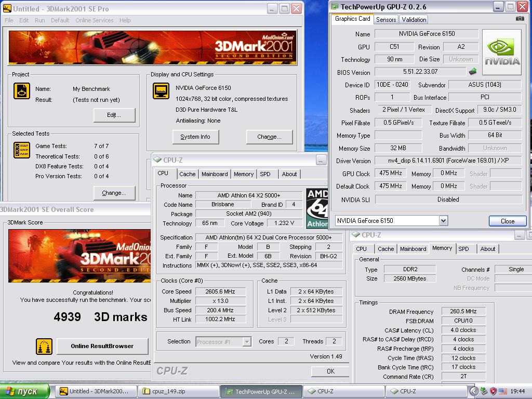532x399 pixels.
Task: Click the GPU-Z screenshot camera icon
Action: tap(520, 19)
